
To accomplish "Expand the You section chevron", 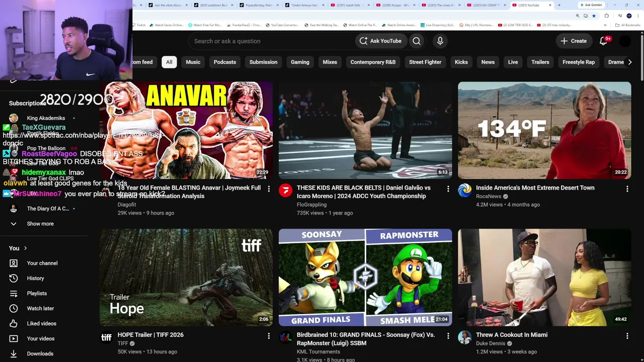I will click(x=25, y=248).
